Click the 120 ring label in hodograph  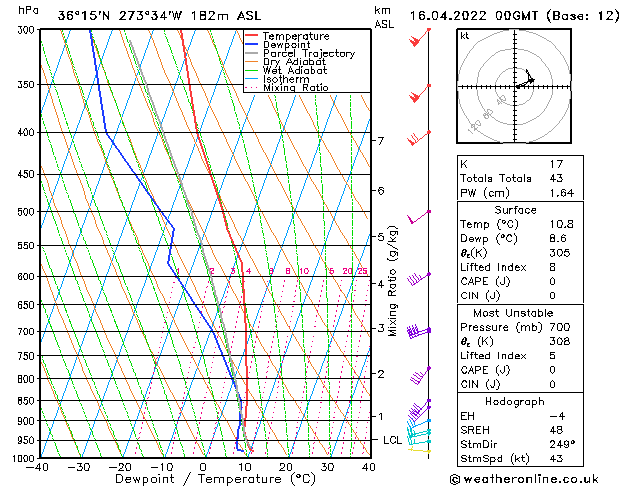point(475,128)
